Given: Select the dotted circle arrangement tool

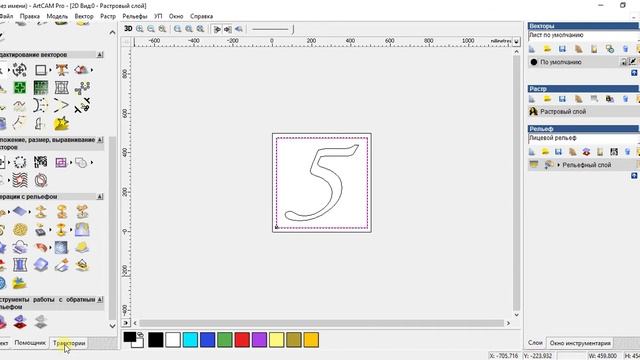Looking at the screenshot, I should [x=20, y=162].
